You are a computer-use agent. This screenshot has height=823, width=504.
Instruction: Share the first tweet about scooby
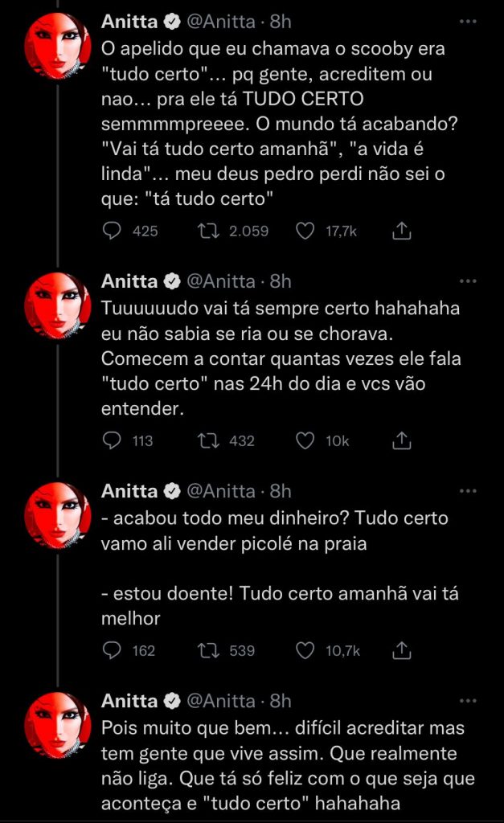[x=401, y=231]
